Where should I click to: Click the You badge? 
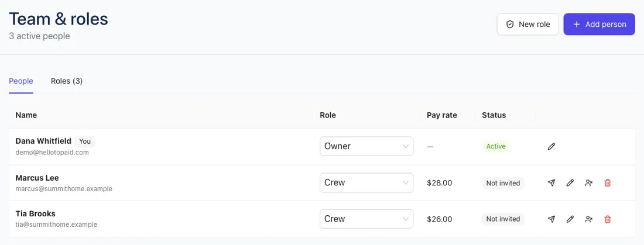(85, 142)
